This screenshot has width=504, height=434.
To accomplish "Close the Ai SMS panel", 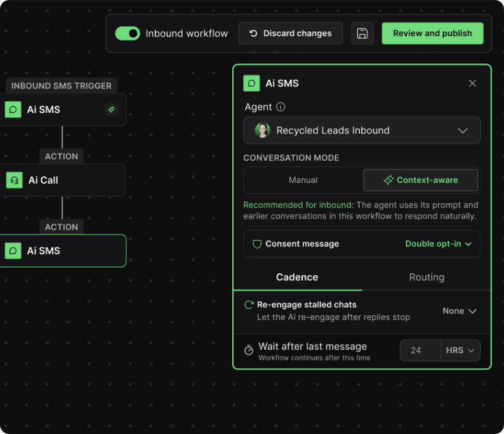I will [x=472, y=83].
